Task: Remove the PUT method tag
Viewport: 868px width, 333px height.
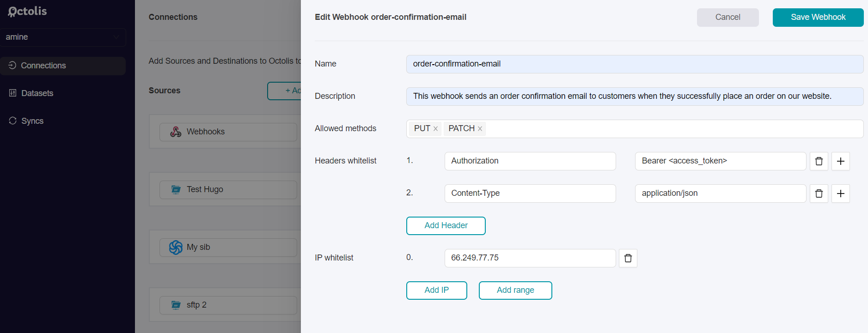Action: 435,129
